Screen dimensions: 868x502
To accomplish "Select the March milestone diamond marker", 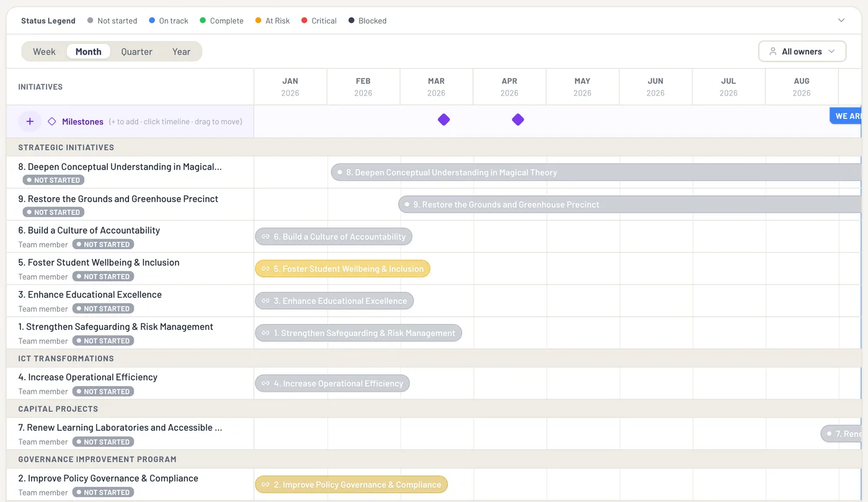I will coord(444,120).
